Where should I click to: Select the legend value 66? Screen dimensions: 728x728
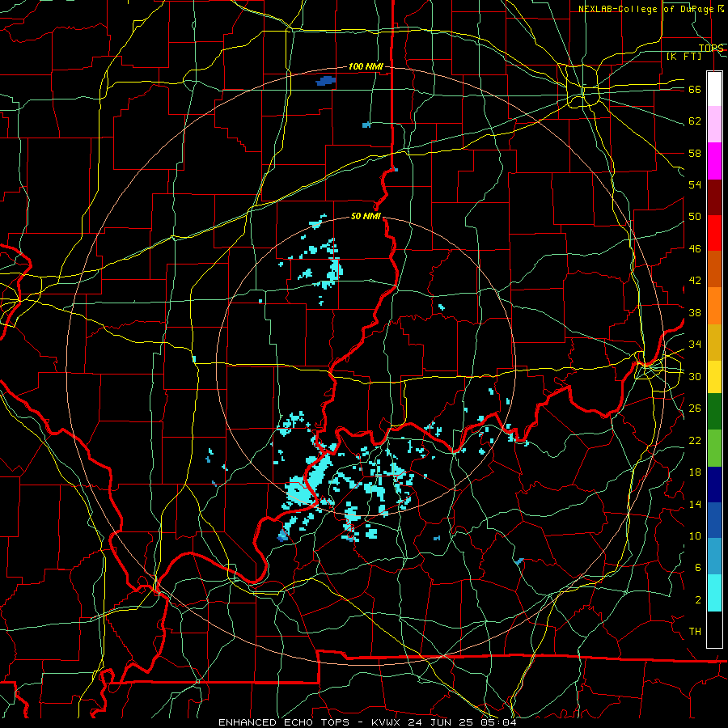point(695,89)
